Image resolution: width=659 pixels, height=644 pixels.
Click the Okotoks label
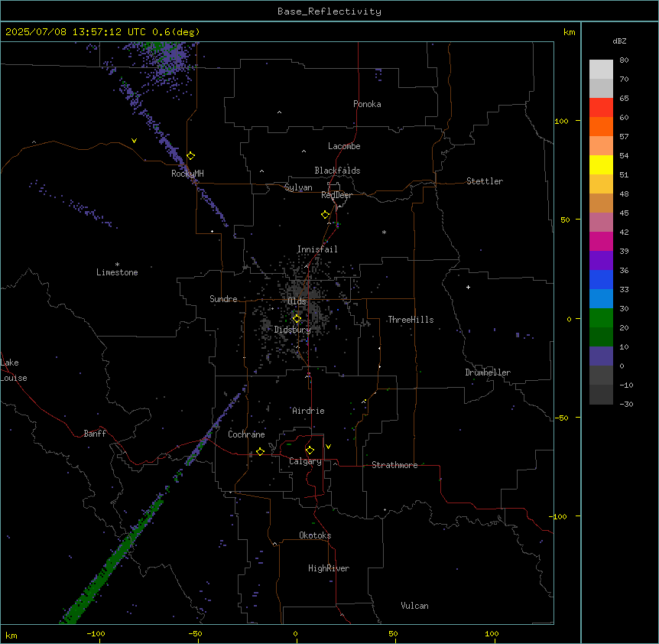315,535
